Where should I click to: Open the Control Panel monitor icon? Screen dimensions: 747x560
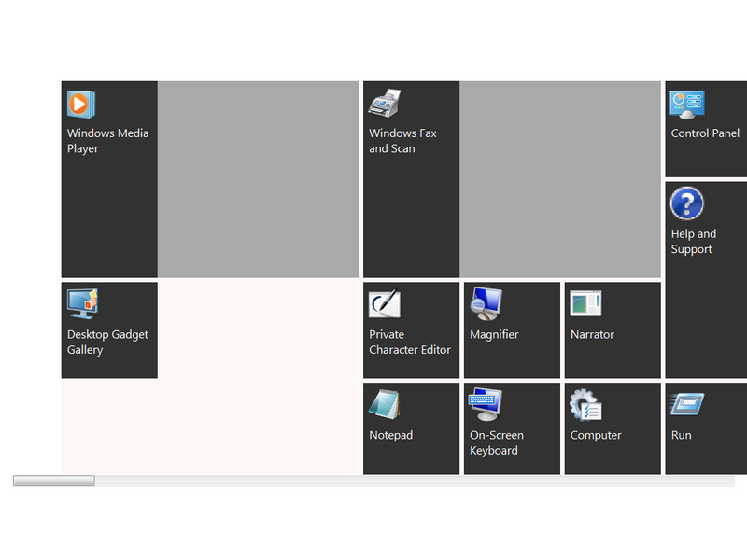687,105
